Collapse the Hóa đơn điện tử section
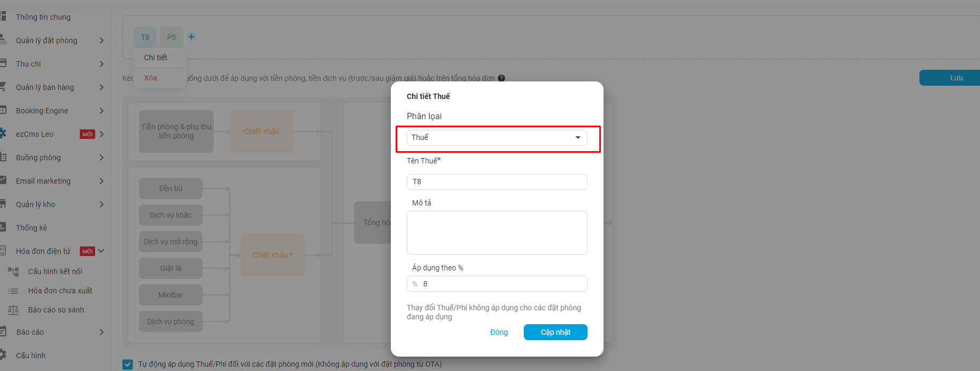This screenshot has height=371, width=980. click(x=101, y=251)
